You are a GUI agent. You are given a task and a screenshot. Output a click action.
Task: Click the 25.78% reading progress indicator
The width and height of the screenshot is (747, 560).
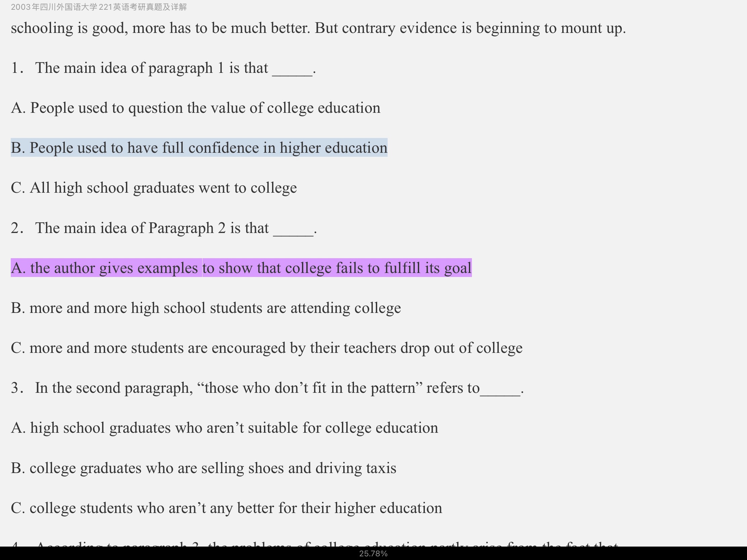(373, 554)
